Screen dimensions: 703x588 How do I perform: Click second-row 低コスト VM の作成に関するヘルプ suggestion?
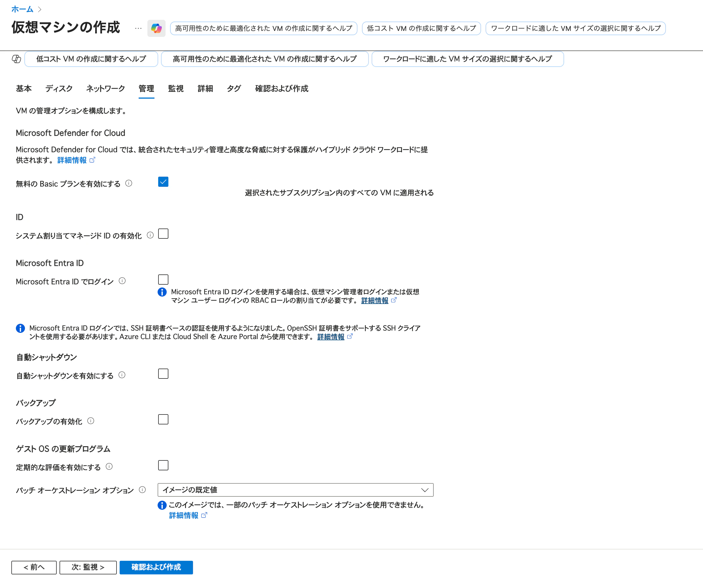point(91,59)
